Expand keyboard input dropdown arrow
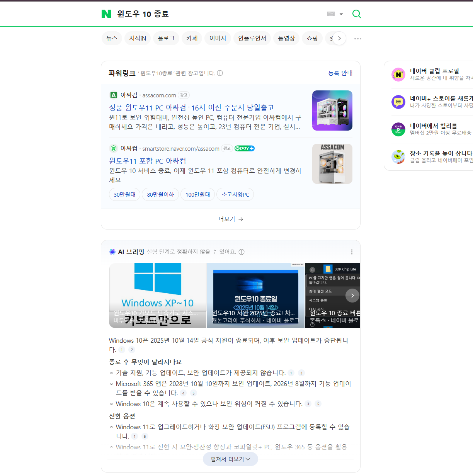This screenshot has width=473, height=476. (341, 14)
